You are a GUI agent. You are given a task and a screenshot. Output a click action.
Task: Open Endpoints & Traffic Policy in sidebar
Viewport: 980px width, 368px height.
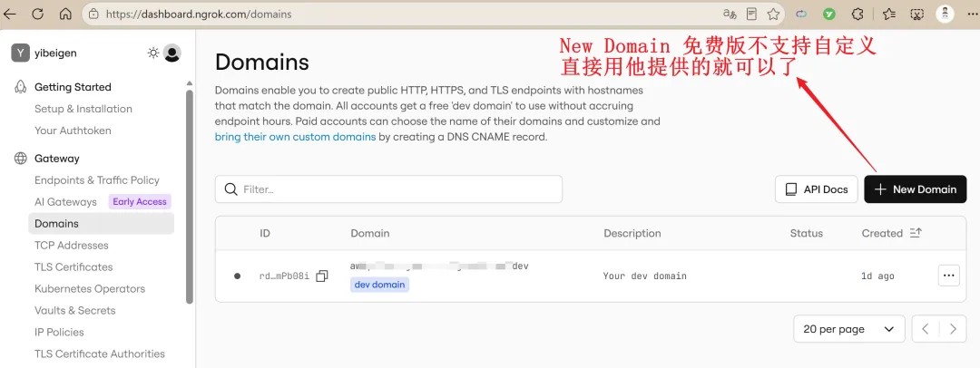coord(97,180)
